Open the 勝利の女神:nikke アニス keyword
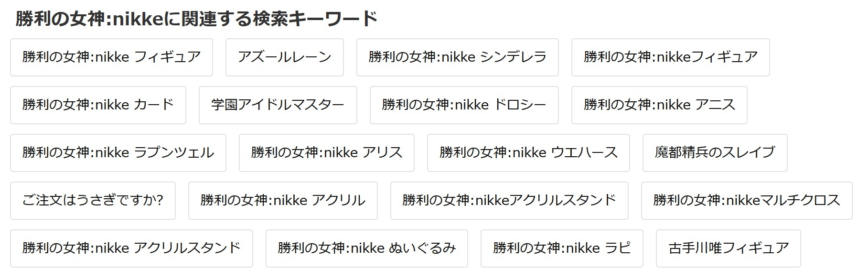 tap(659, 105)
